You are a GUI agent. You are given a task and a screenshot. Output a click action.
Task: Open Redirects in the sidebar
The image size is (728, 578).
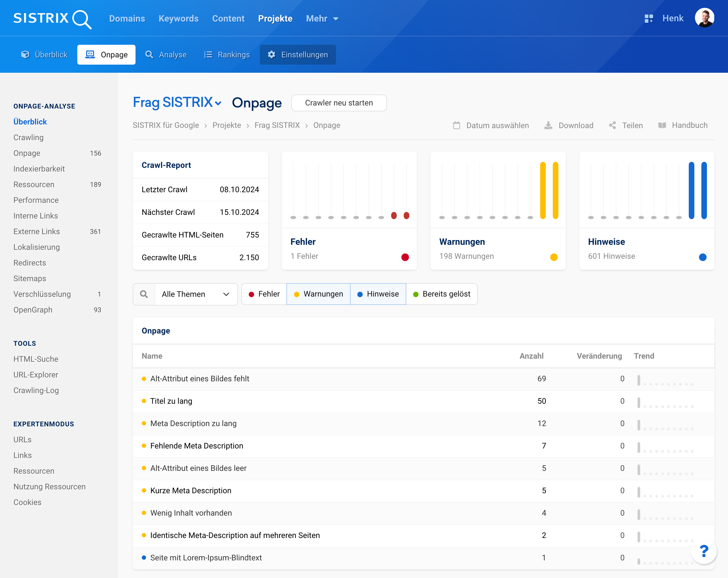30,263
